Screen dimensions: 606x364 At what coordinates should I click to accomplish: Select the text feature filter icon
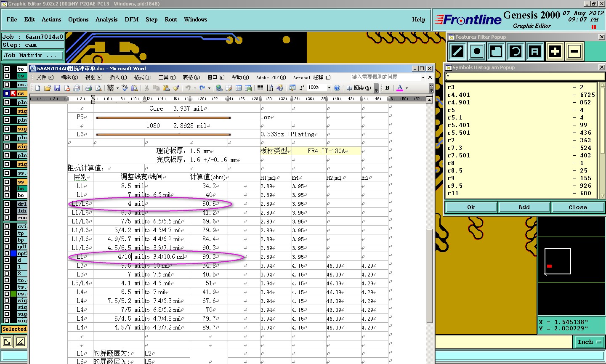point(535,52)
